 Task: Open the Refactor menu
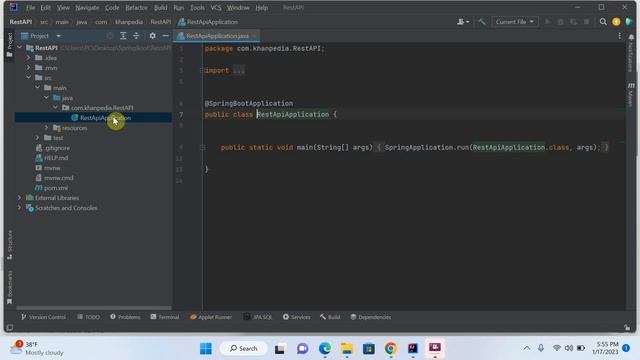(x=136, y=8)
